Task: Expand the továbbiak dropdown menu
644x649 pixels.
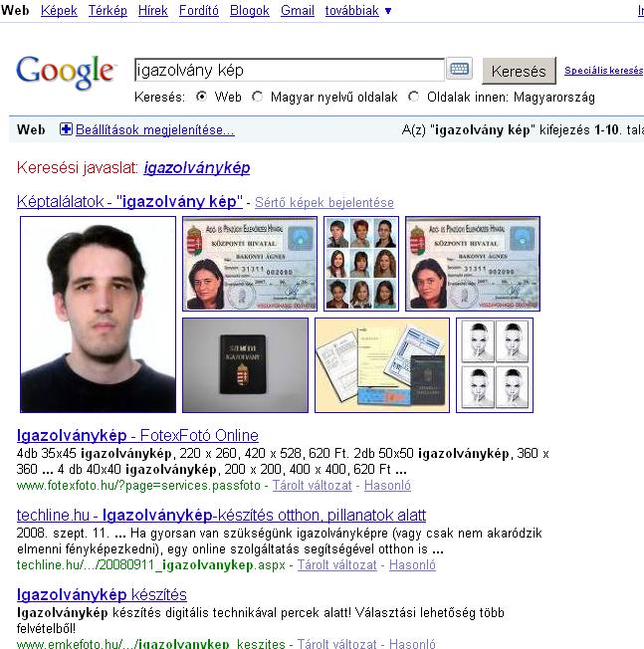Action: point(358,10)
